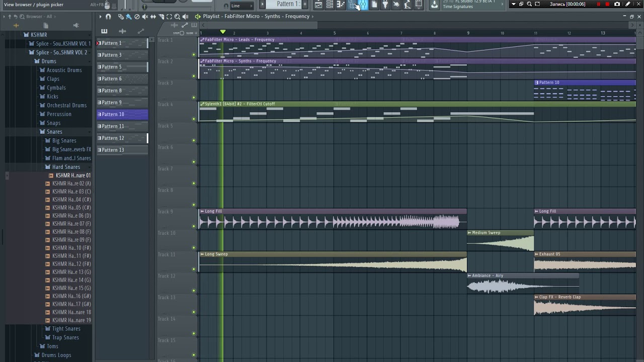Activate the Zoom magnifier tool
Image resolution: width=644 pixels, height=362 pixels.
tap(177, 17)
